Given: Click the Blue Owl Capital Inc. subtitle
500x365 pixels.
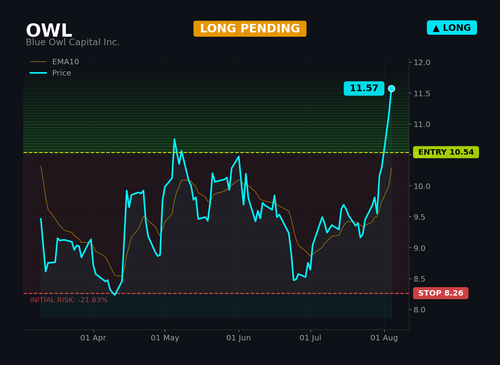Looking at the screenshot, I should 72,42.
